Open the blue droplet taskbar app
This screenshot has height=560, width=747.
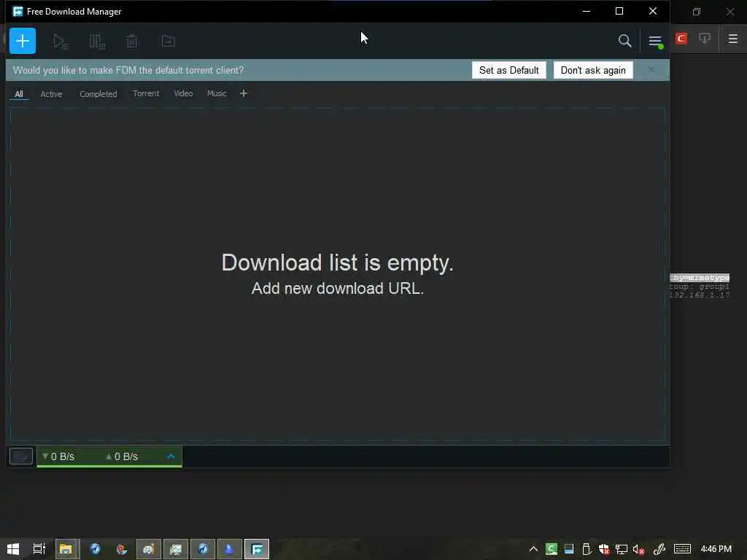tap(229, 549)
